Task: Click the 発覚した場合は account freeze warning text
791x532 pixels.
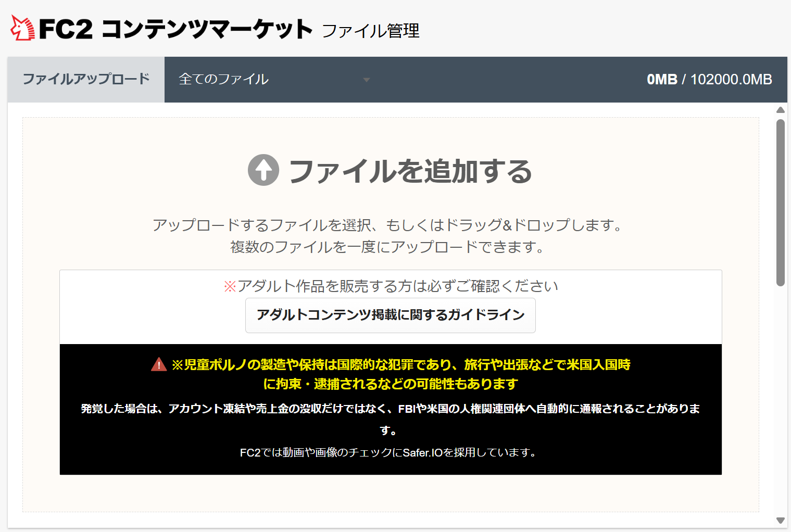Action: [390, 409]
